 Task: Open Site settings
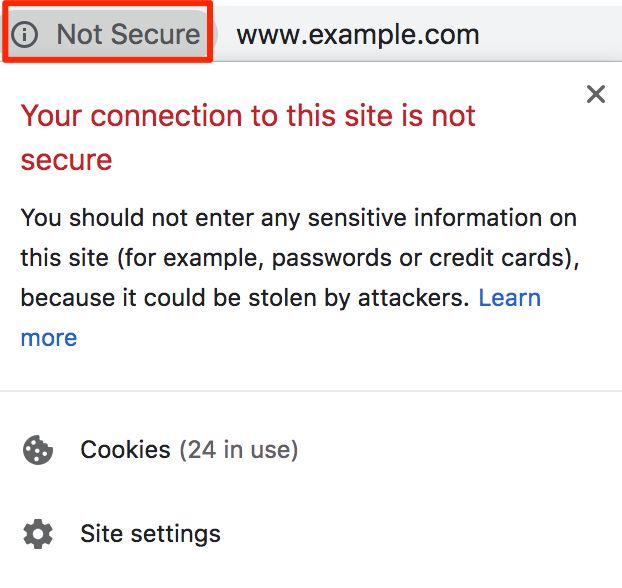[150, 534]
